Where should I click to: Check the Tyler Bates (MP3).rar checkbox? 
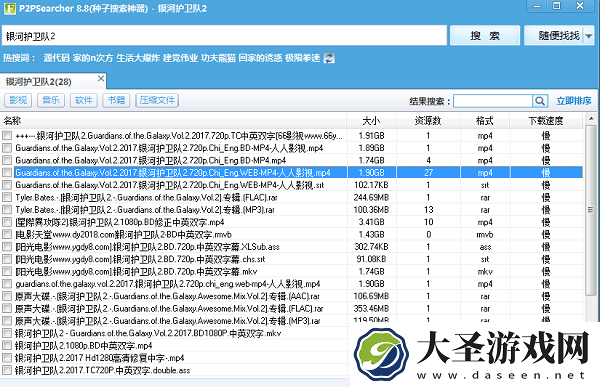click(7, 209)
